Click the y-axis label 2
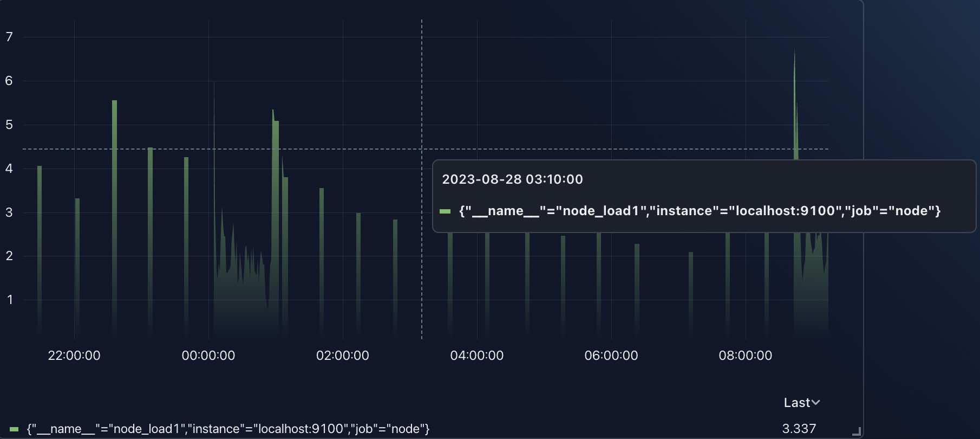This screenshot has height=439, width=980. click(9, 256)
